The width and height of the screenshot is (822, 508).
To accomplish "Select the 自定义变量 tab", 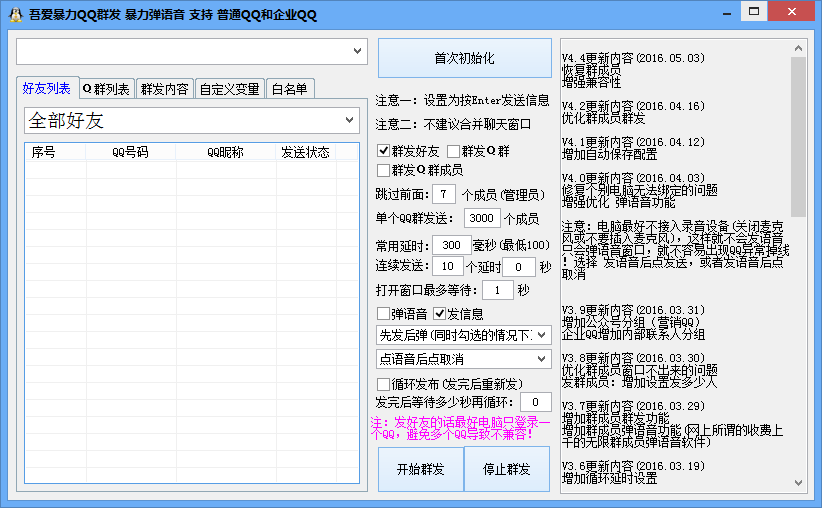I will tap(229, 89).
